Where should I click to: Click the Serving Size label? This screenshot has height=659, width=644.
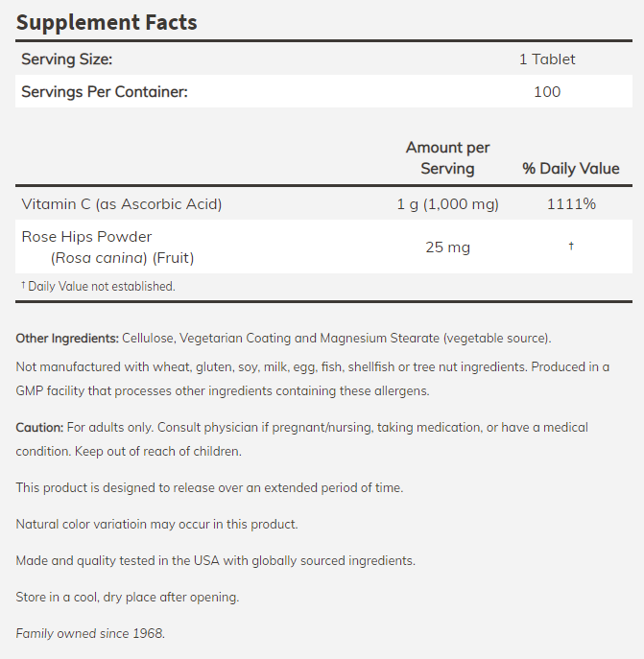66,59
